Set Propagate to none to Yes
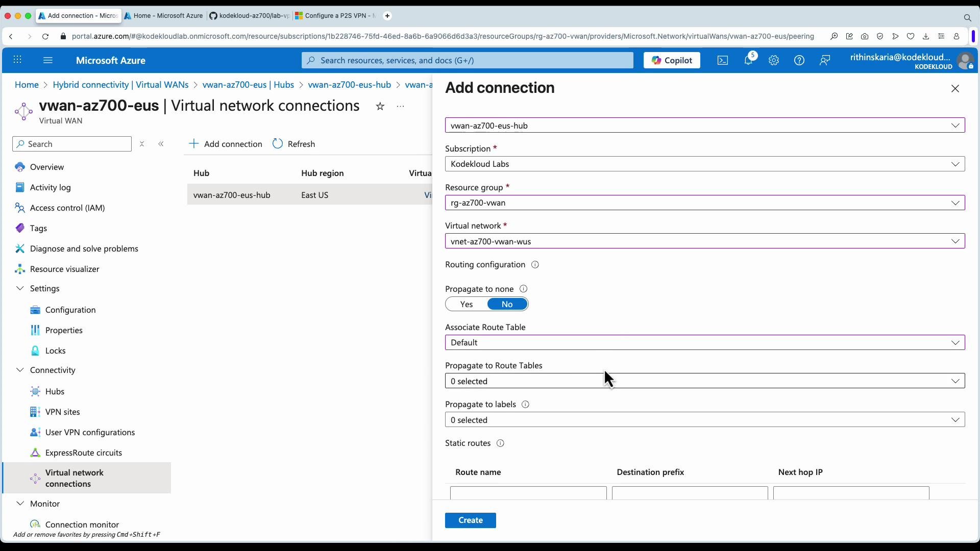 pos(467,304)
